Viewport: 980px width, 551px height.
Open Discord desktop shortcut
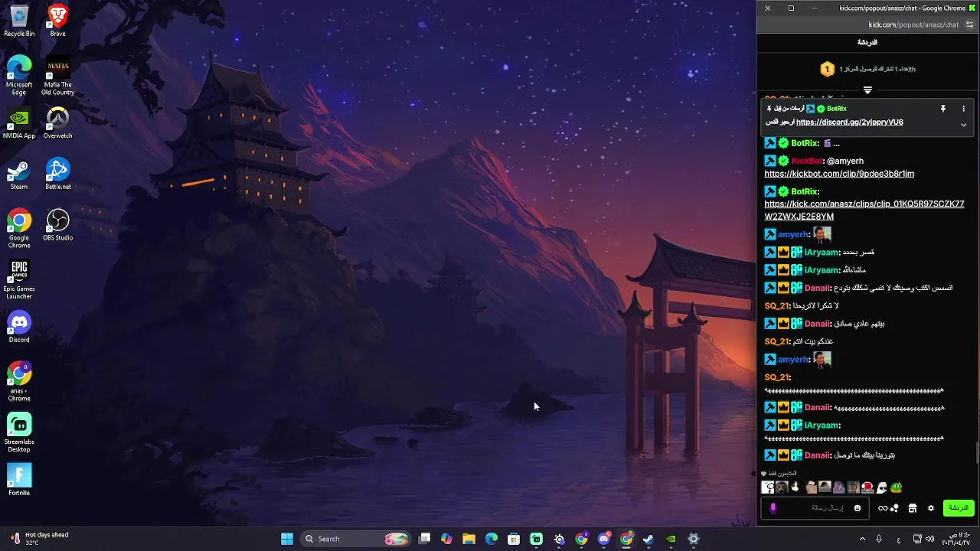[x=19, y=328]
